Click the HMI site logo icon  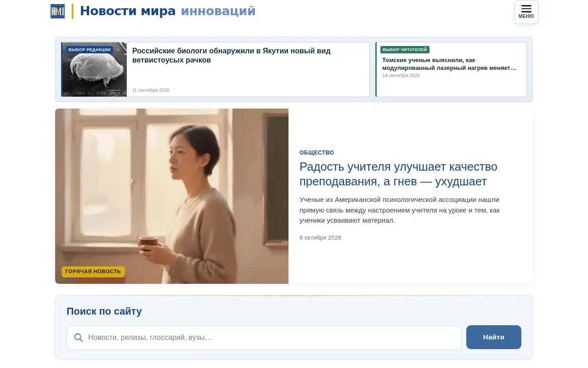point(57,11)
